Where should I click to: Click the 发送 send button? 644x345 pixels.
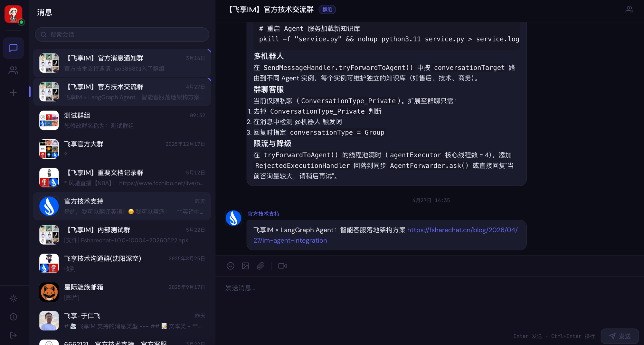[620, 336]
